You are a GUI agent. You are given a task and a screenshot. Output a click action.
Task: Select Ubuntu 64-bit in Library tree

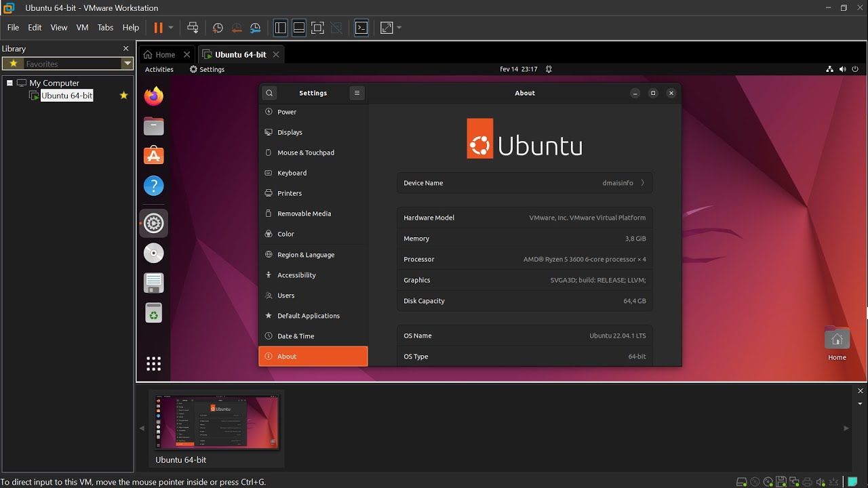point(66,96)
